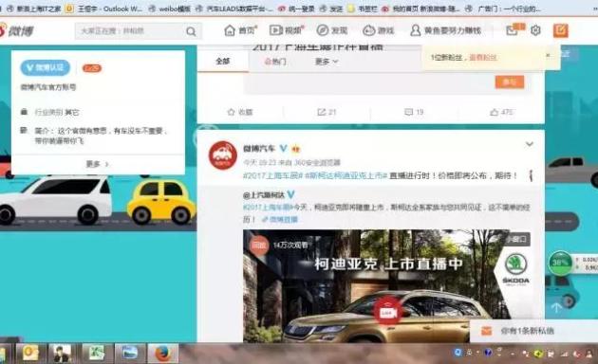Open the messages envelope icon
Screen dimensions: 598x364
[513, 30]
